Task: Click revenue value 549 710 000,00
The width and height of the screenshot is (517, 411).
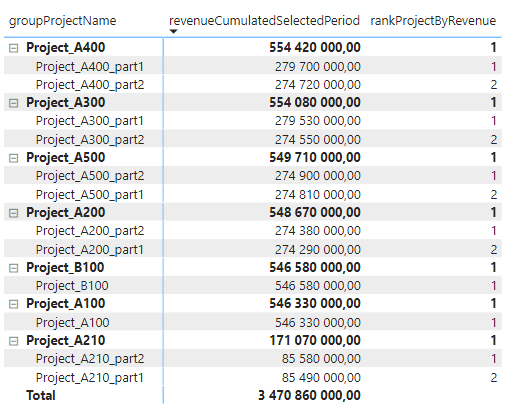Action: (x=315, y=158)
